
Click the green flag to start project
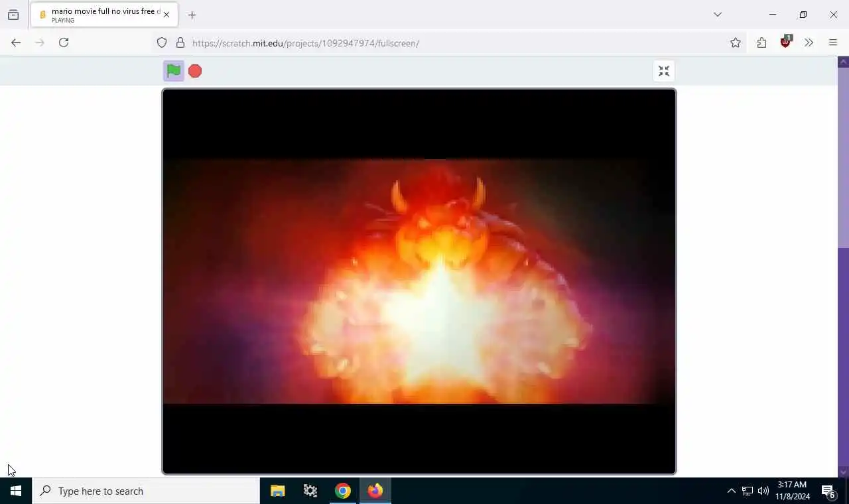(x=174, y=71)
